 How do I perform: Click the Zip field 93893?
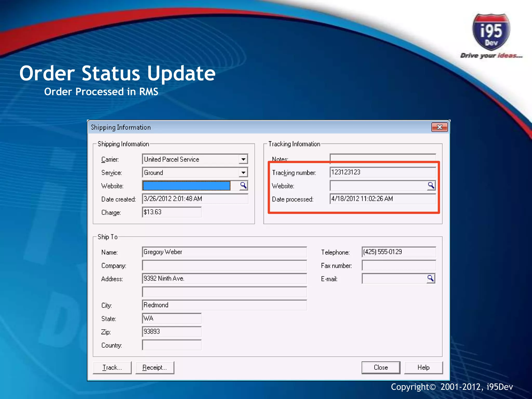(x=172, y=331)
